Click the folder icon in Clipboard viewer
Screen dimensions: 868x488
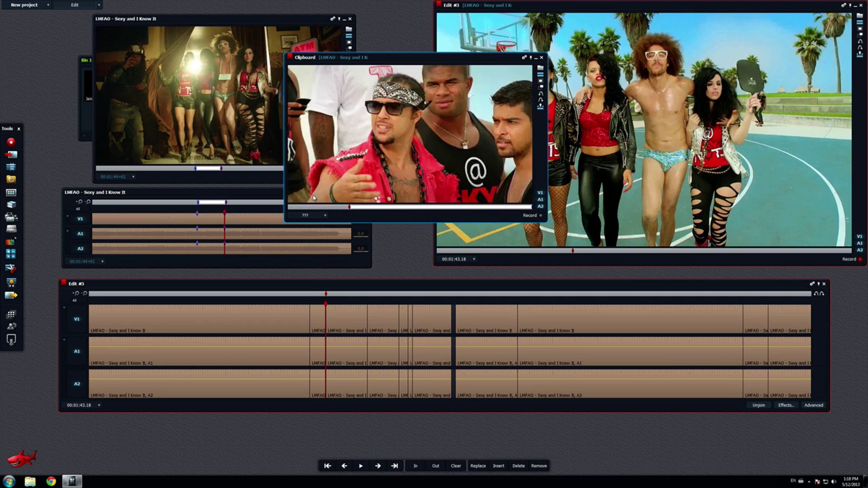540,68
